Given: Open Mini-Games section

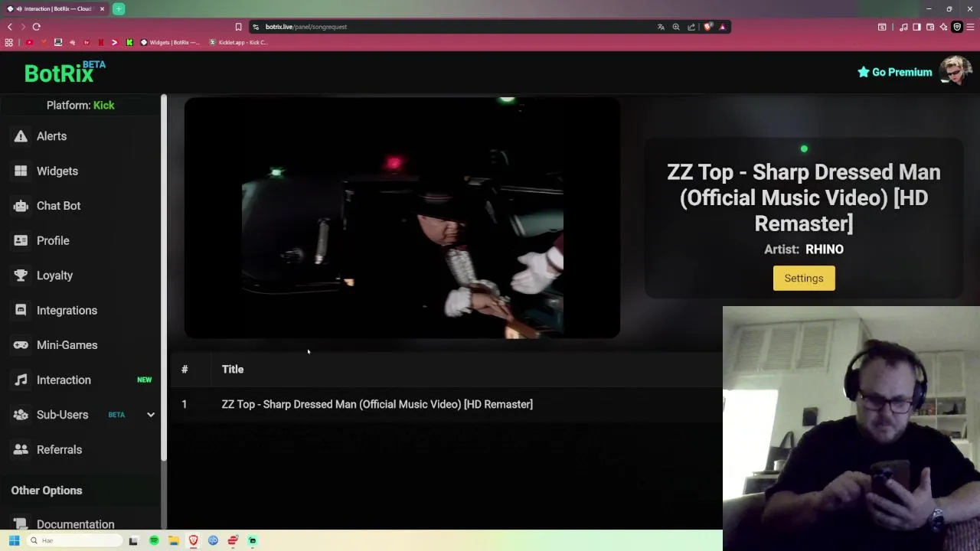Looking at the screenshot, I should [67, 345].
